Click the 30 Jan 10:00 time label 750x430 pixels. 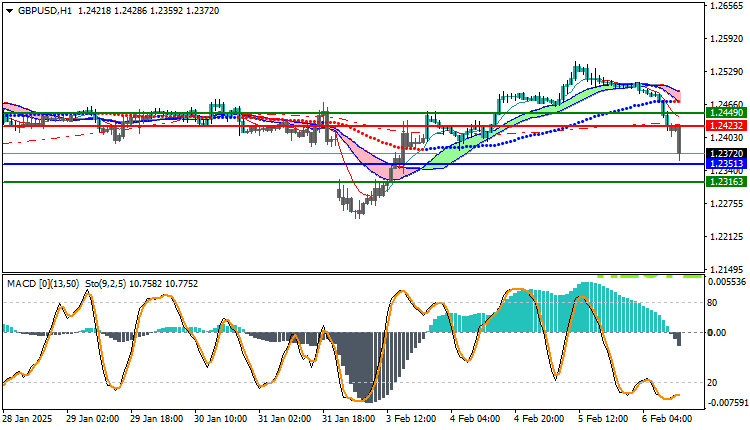pos(221,419)
